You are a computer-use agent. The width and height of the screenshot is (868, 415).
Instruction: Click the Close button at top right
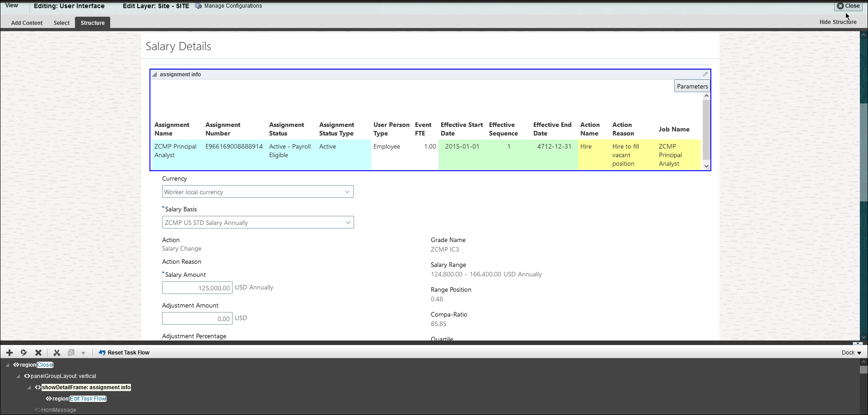tap(849, 6)
